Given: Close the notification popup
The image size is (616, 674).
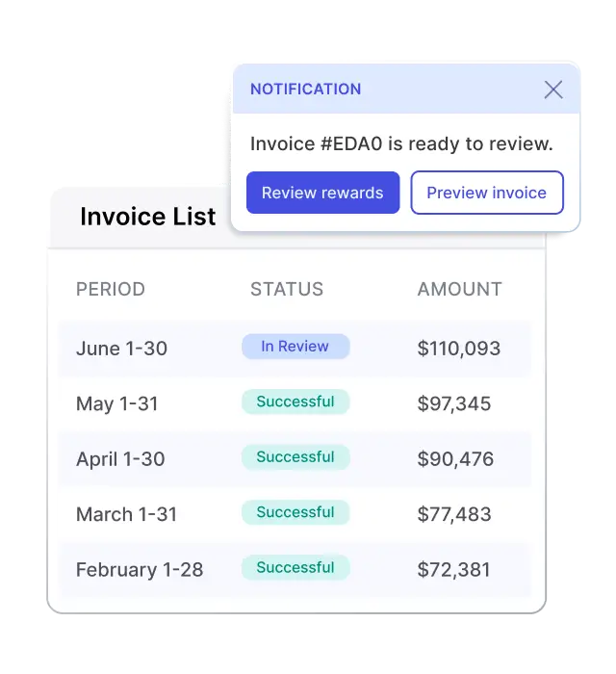Looking at the screenshot, I should tap(553, 90).
